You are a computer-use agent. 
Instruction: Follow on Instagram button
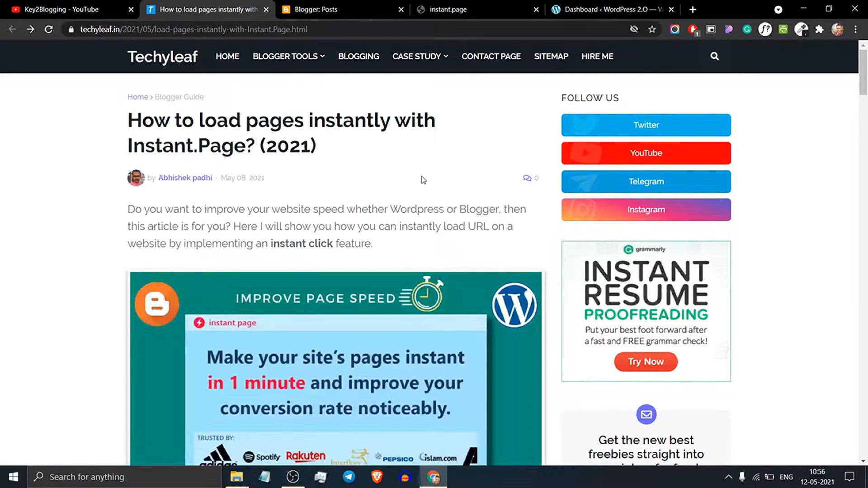[x=646, y=210]
